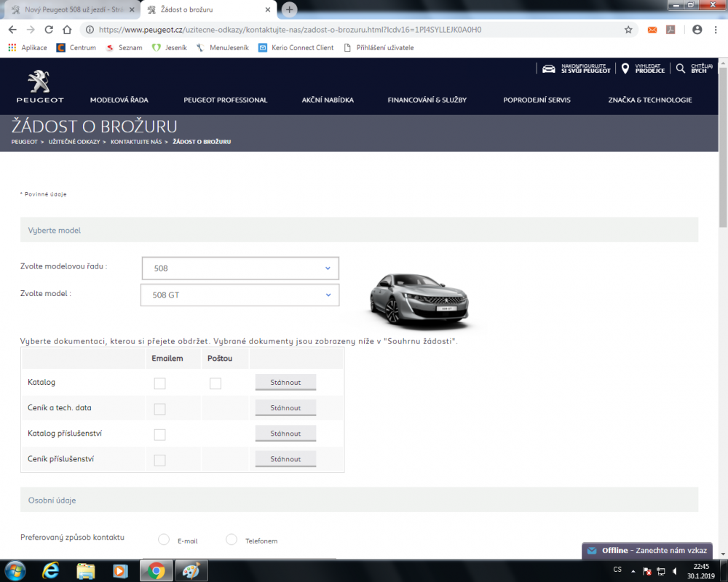Image resolution: width=728 pixels, height=582 pixels.
Task: Open the Paint taskbar icon
Action: [191, 570]
